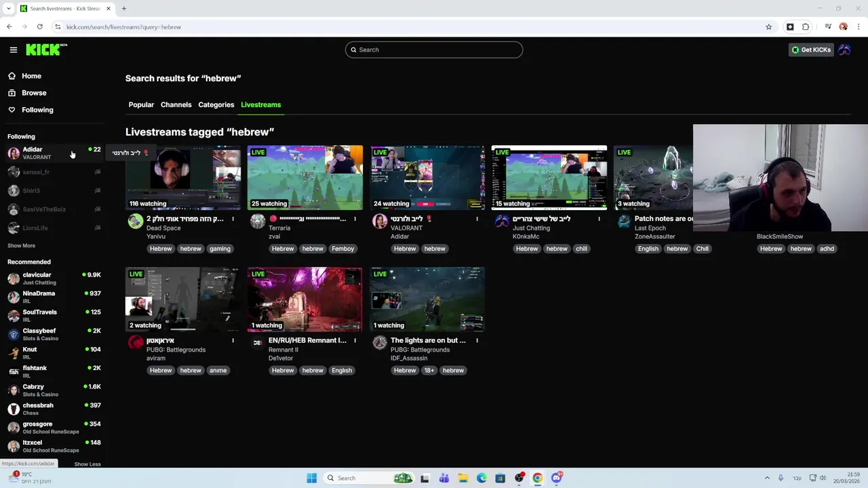Collapse recommended list with Show Less

[87, 464]
